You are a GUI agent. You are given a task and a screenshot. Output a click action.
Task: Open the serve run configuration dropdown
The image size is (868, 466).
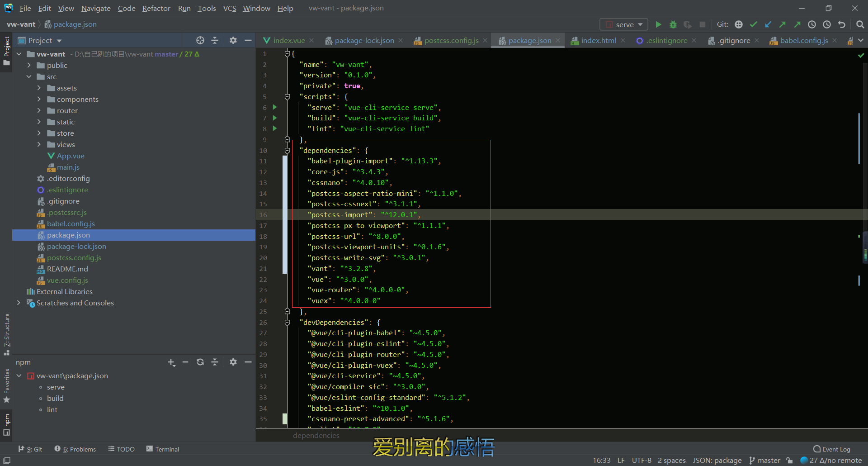(624, 24)
